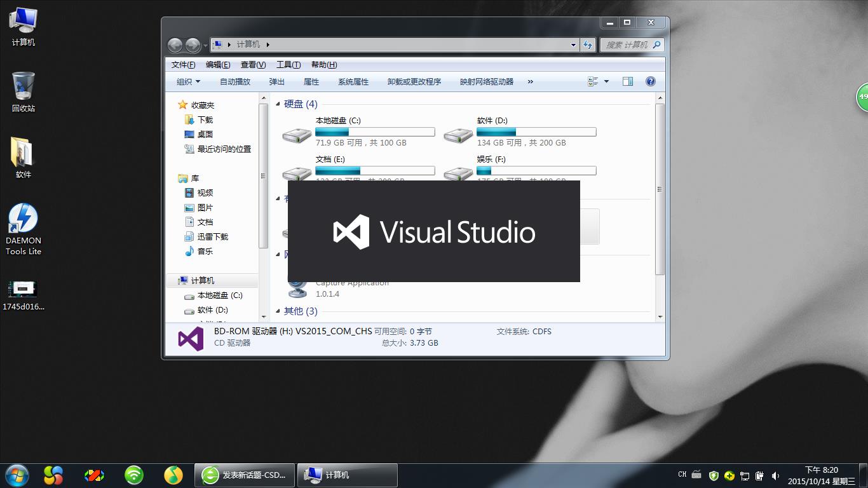Click the Explorer back navigation button
Screen dimensions: 868x488
click(175, 44)
